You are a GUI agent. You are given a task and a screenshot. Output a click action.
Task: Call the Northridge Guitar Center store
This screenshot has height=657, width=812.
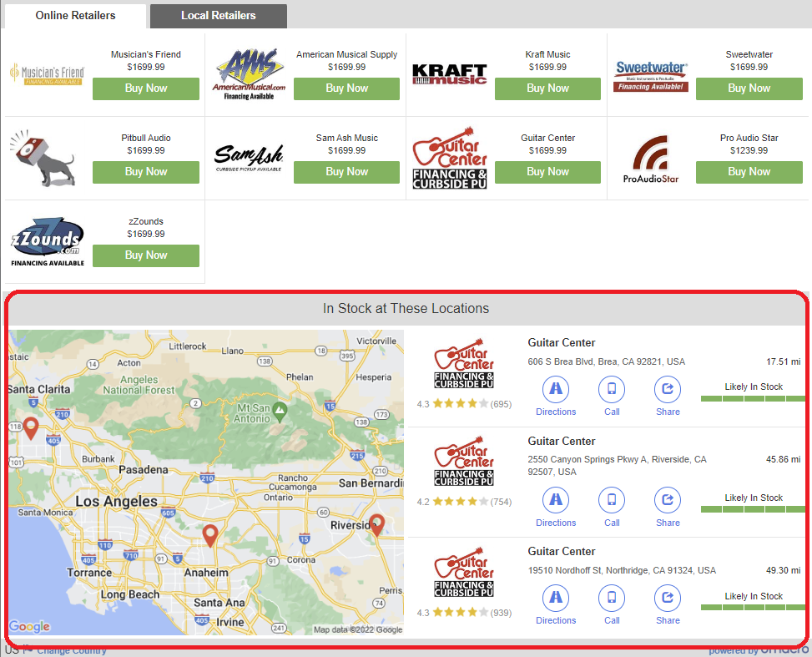(612, 605)
